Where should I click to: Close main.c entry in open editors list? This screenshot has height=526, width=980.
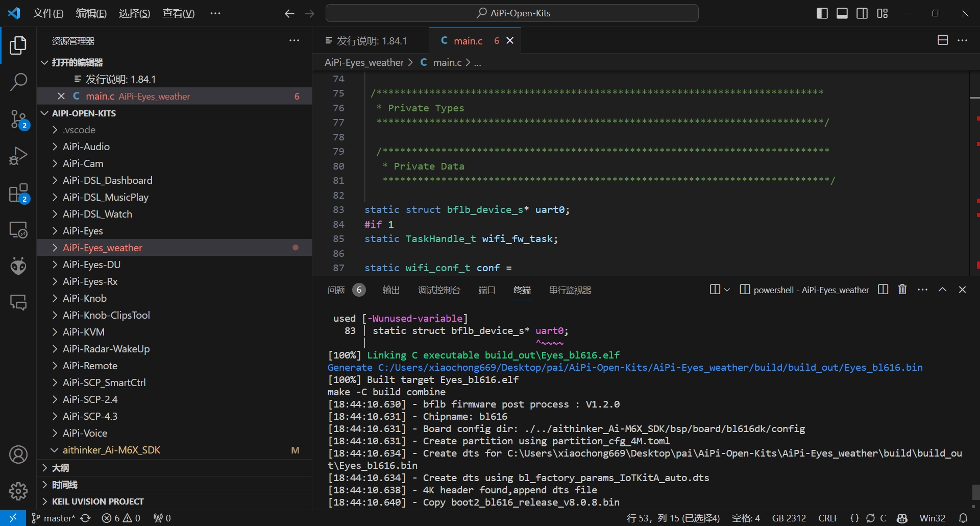pyautogui.click(x=61, y=96)
